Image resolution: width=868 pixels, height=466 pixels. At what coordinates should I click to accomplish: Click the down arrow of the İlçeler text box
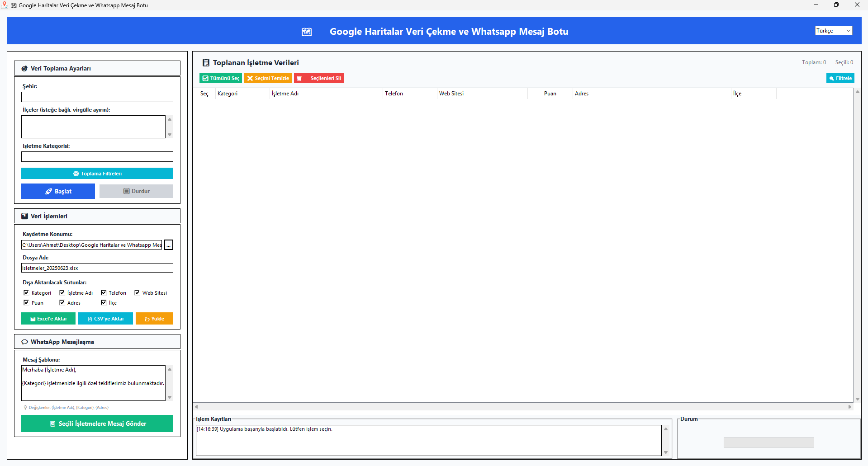(x=170, y=135)
